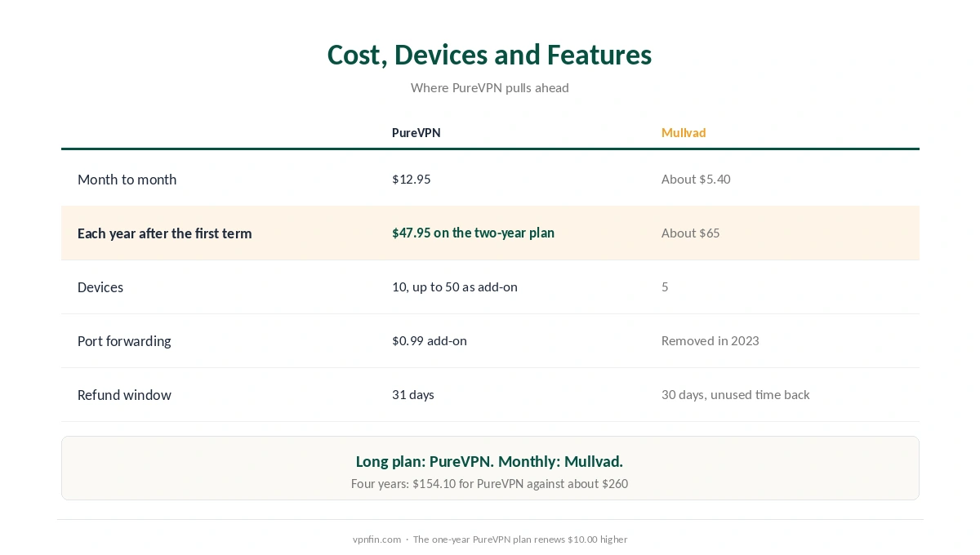Screen dimensions: 980x555
Task: Click the $12.95 monthly price cell
Action: point(411,179)
